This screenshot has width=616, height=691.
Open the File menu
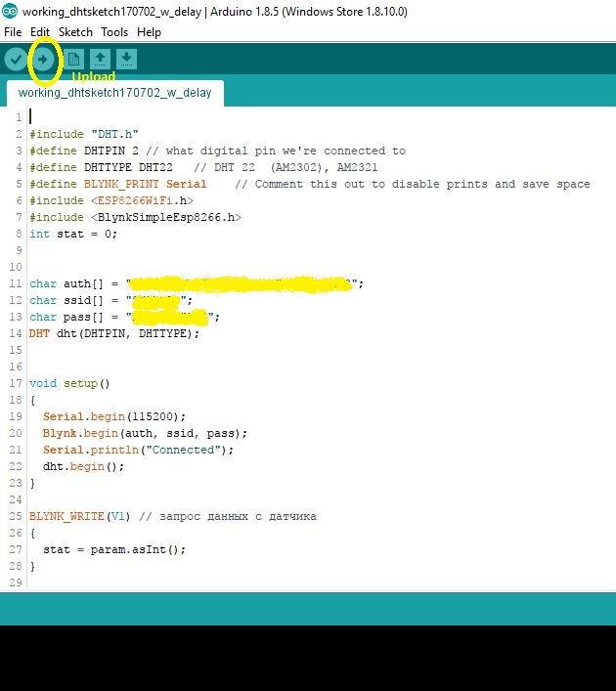point(13,32)
